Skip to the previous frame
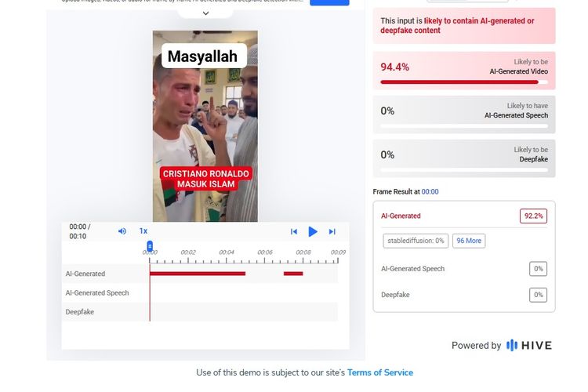Screen dimensions: 588x392 tap(294, 231)
